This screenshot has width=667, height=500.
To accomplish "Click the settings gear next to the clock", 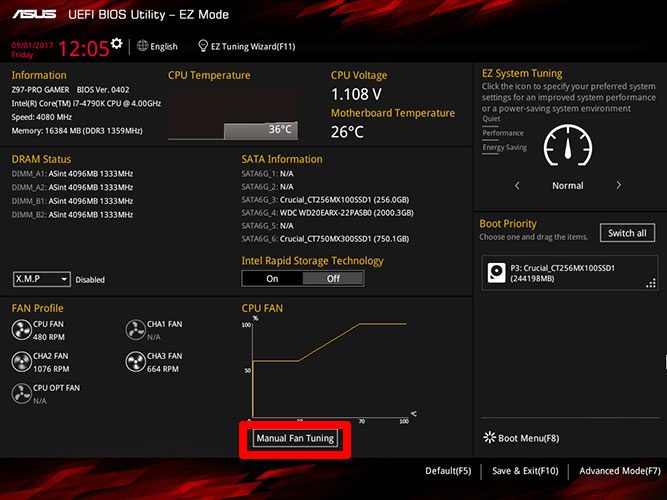I will [117, 43].
